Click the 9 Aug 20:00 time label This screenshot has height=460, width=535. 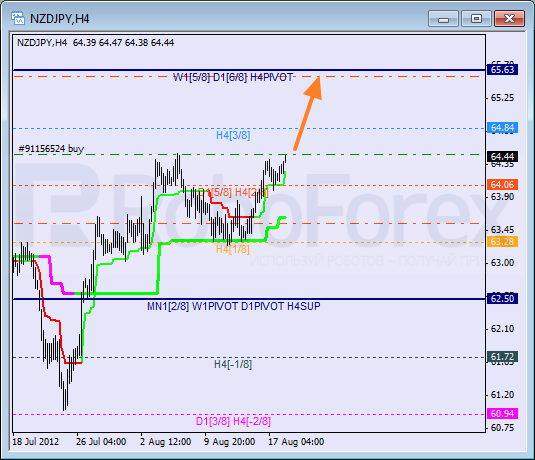tap(230, 442)
